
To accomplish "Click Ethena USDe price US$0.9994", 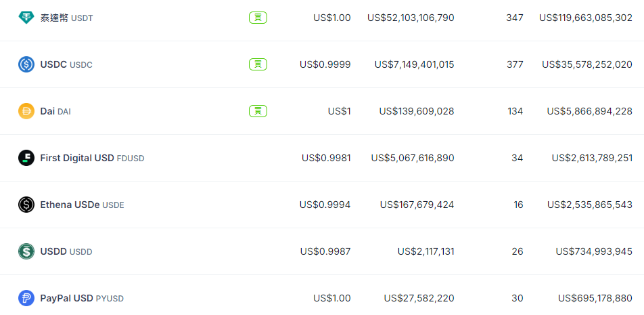I will click(x=325, y=205).
